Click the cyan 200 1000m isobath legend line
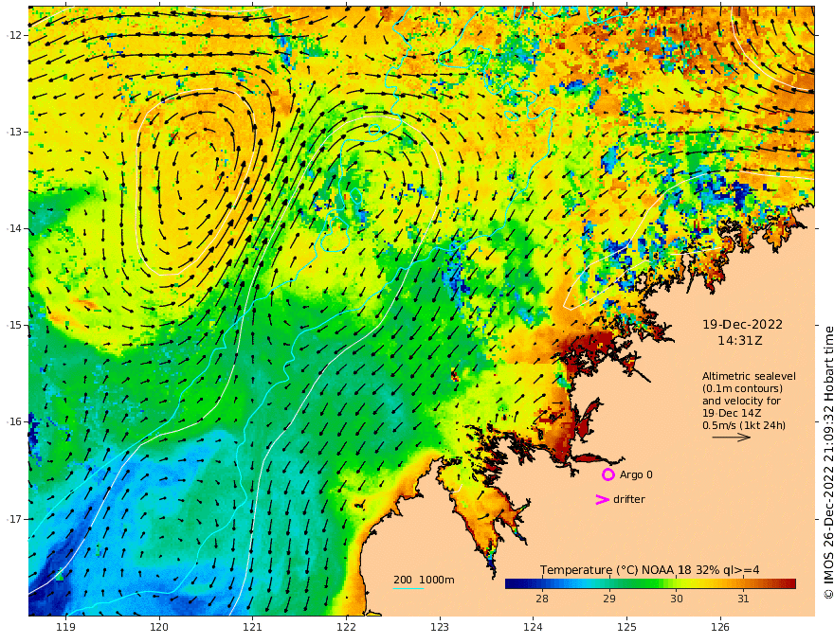Image resolution: width=834 pixels, height=644 pixels. click(408, 588)
